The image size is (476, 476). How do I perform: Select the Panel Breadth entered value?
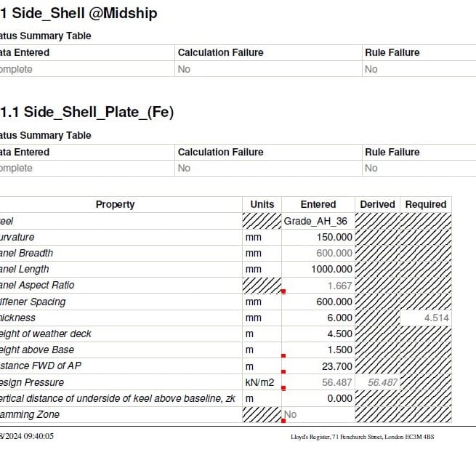point(334,253)
